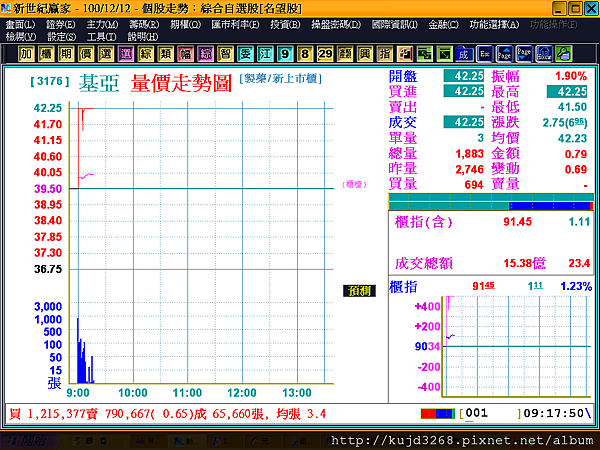Open the 金融(C) menu
The width and height of the screenshot is (600, 450).
point(443,24)
